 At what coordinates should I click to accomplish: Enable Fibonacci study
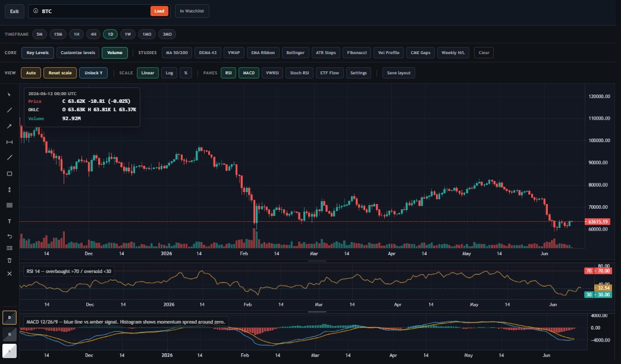click(357, 53)
